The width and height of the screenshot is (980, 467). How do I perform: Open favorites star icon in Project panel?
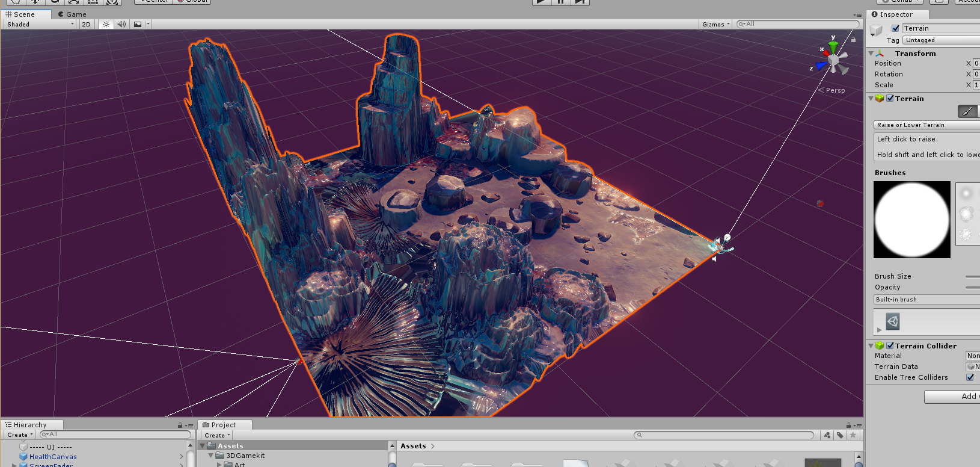[x=853, y=435]
